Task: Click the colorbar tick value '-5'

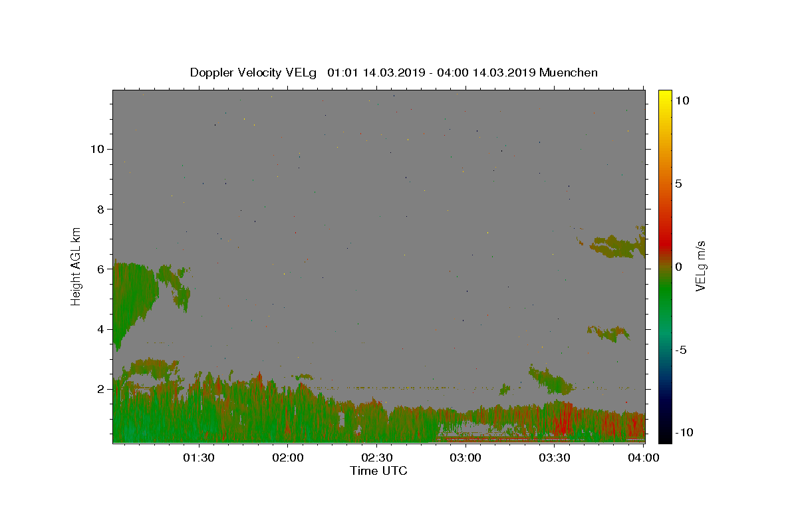Action: (x=681, y=350)
